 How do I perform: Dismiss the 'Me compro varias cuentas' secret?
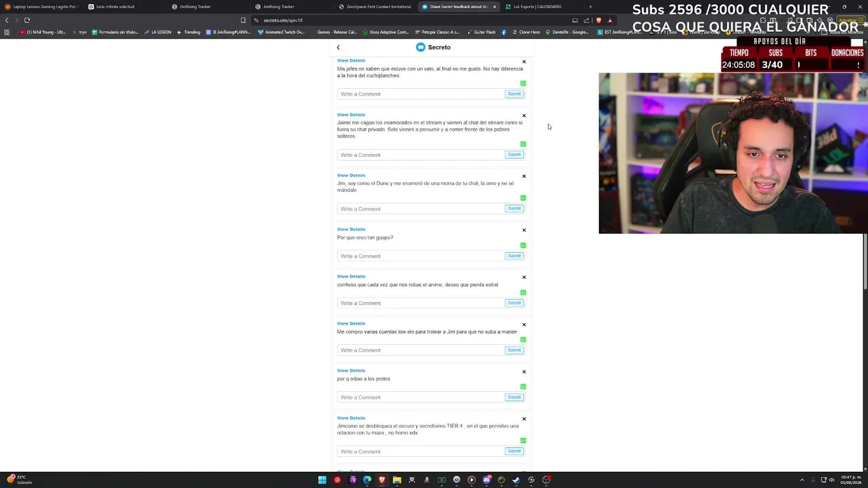(524, 325)
